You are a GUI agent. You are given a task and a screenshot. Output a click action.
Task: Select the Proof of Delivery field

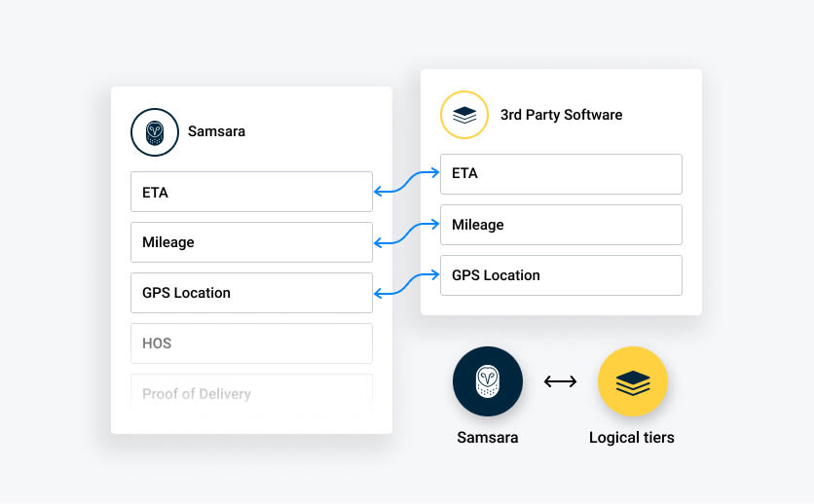[252, 393]
